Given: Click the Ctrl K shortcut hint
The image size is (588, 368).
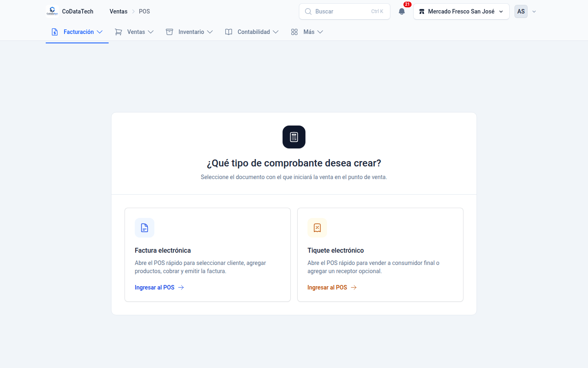Looking at the screenshot, I should tap(377, 11).
